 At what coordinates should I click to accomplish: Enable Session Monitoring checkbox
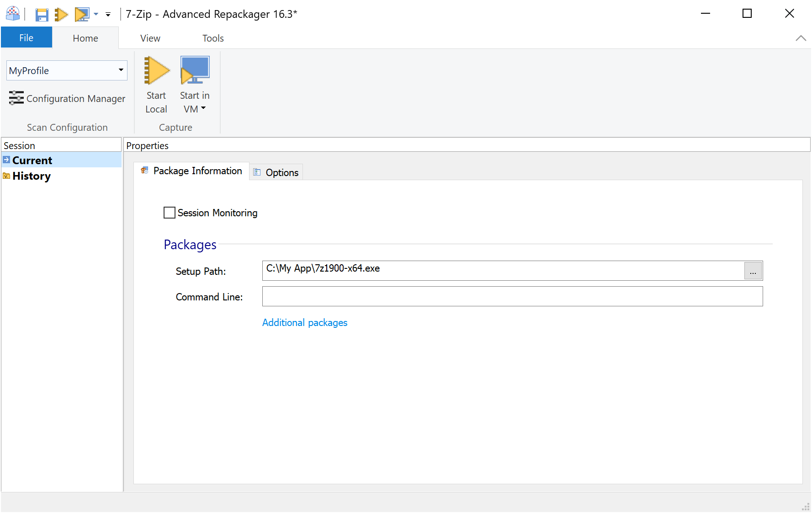[170, 213]
